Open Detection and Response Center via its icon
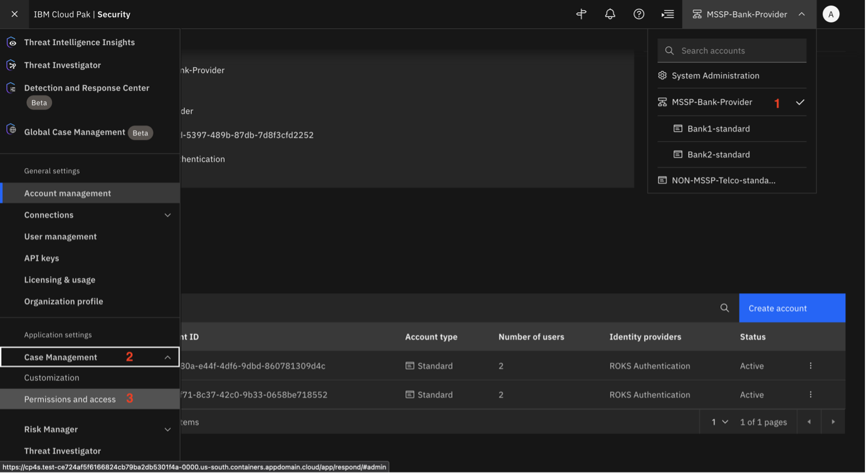Screen dimensions: 868x475 (x=11, y=87)
